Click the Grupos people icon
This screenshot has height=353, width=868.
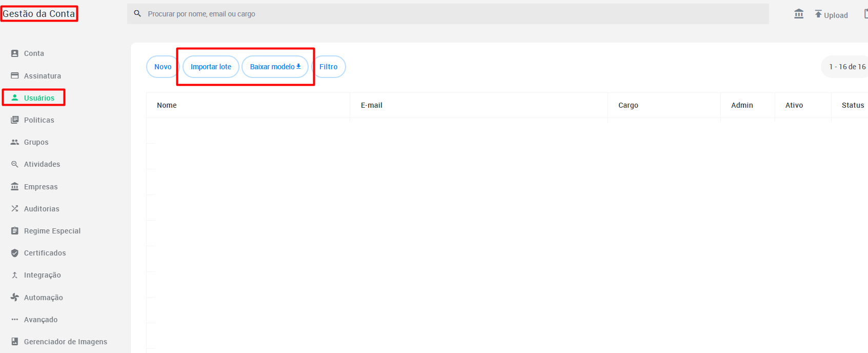pos(15,142)
